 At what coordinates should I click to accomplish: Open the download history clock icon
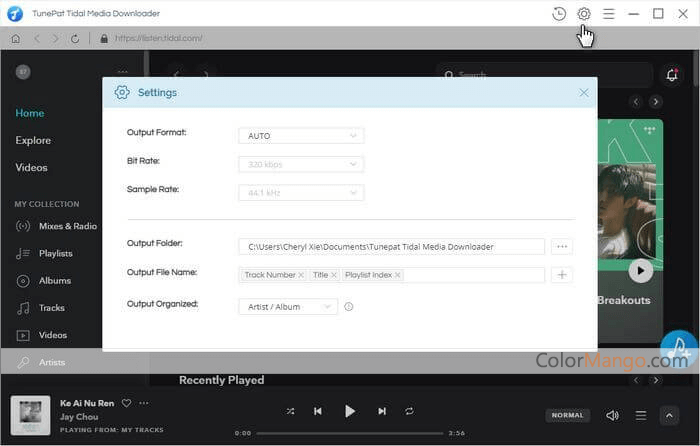point(559,14)
